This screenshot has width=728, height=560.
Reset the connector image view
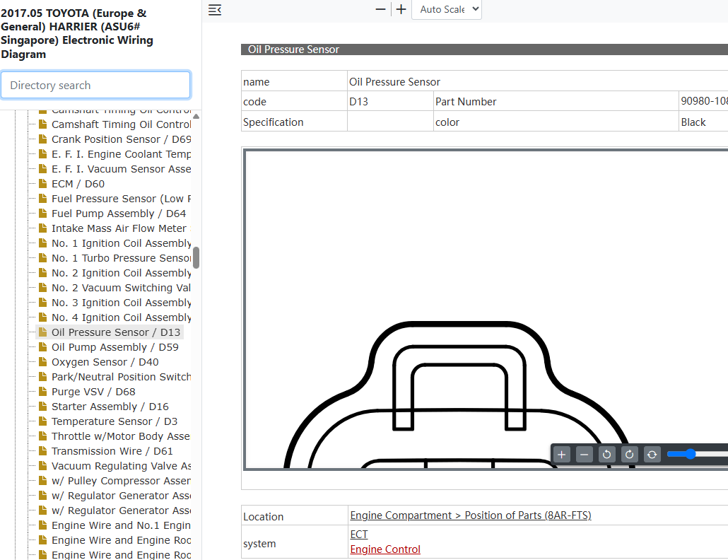coord(652,455)
